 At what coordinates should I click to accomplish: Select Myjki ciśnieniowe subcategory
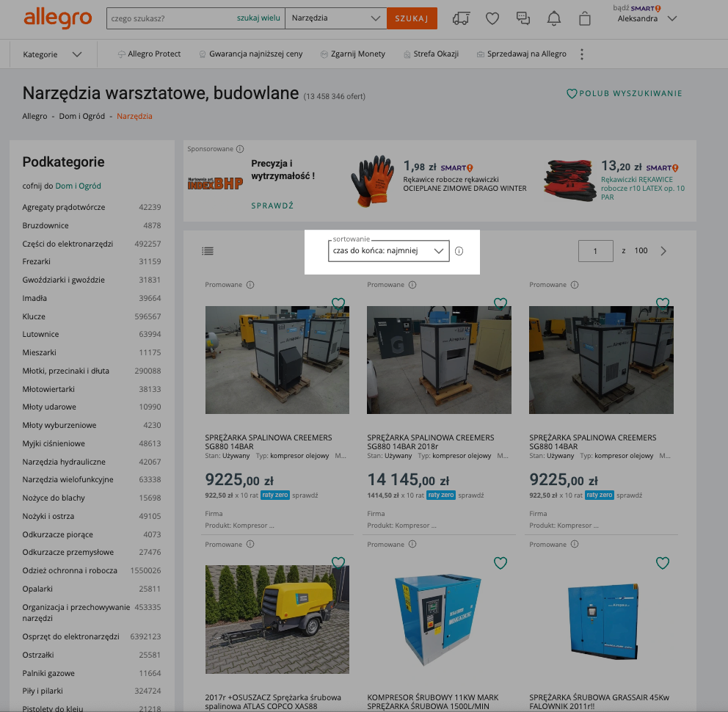54,443
